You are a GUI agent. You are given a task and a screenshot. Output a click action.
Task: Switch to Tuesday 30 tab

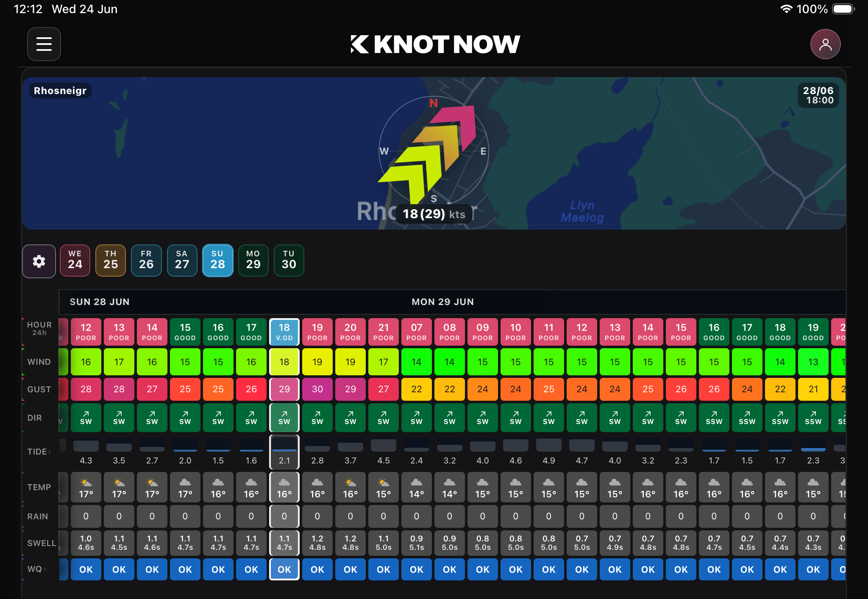[289, 261]
